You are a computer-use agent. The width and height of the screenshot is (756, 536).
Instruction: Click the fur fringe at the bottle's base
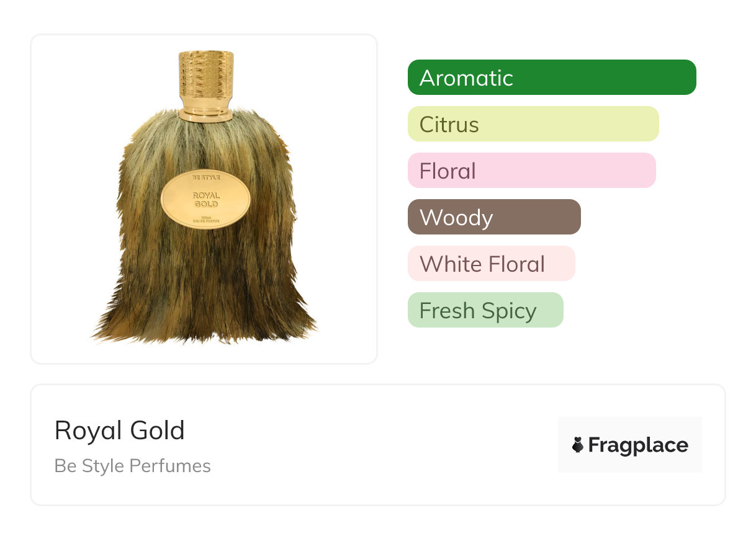point(205,326)
